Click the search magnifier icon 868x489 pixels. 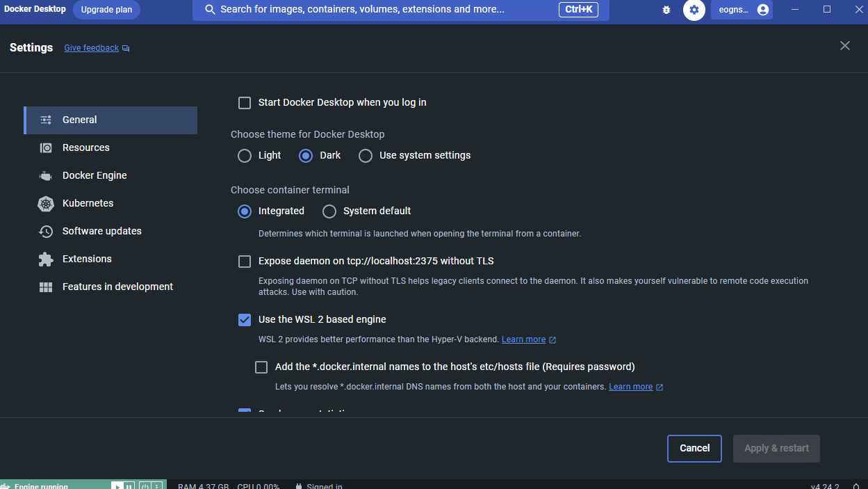tap(210, 10)
